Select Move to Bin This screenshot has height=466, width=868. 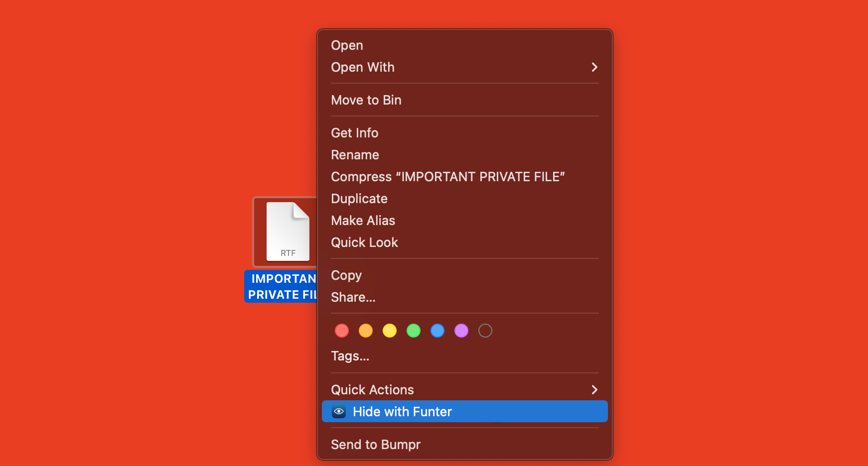366,100
